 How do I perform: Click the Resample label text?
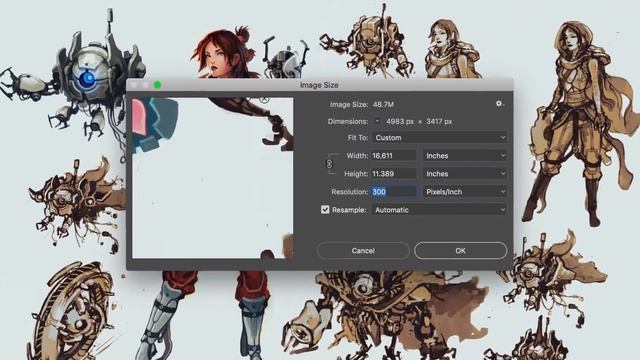(x=349, y=210)
